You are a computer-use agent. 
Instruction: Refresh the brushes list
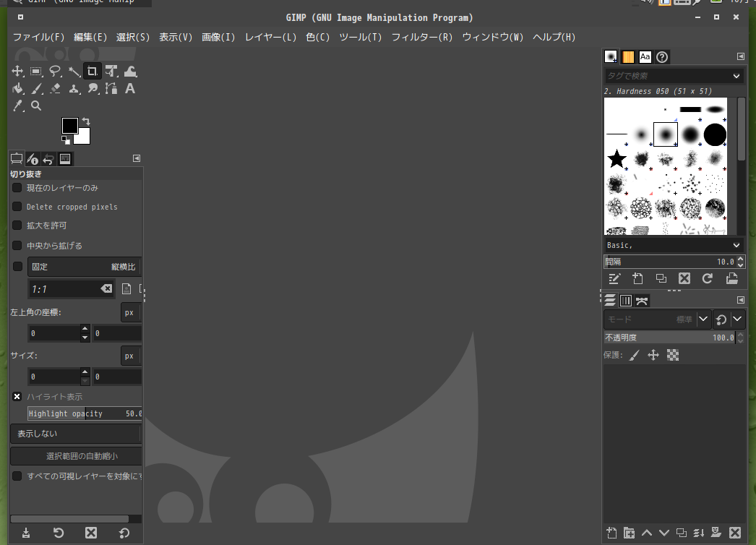point(708,278)
